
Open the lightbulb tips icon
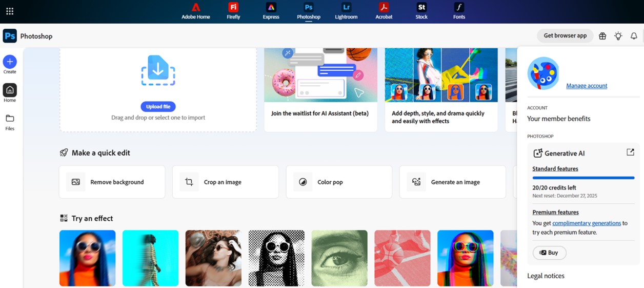pos(618,36)
